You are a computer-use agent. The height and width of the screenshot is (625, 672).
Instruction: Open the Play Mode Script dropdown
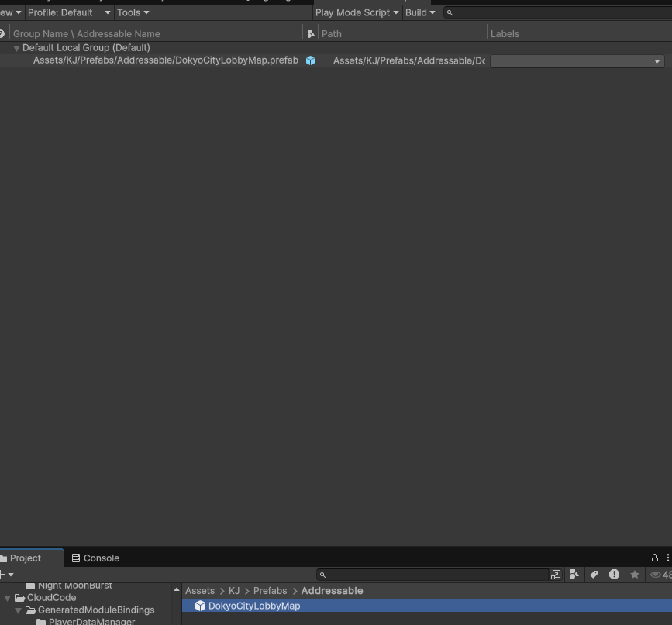click(357, 13)
